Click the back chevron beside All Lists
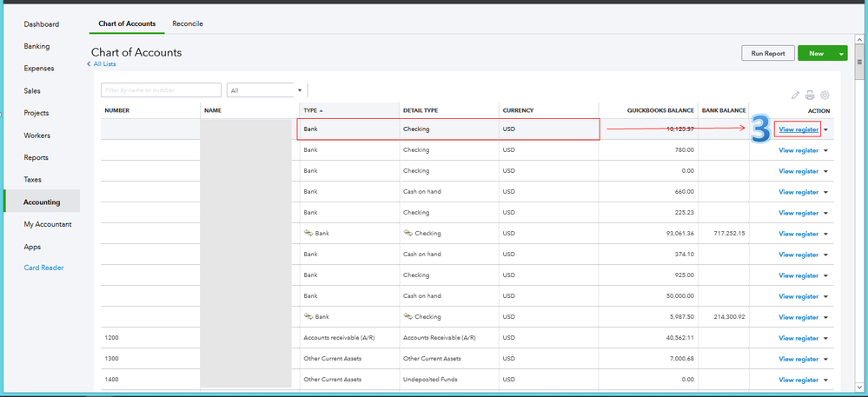Screen dimensions: 868x397 [x=88, y=64]
